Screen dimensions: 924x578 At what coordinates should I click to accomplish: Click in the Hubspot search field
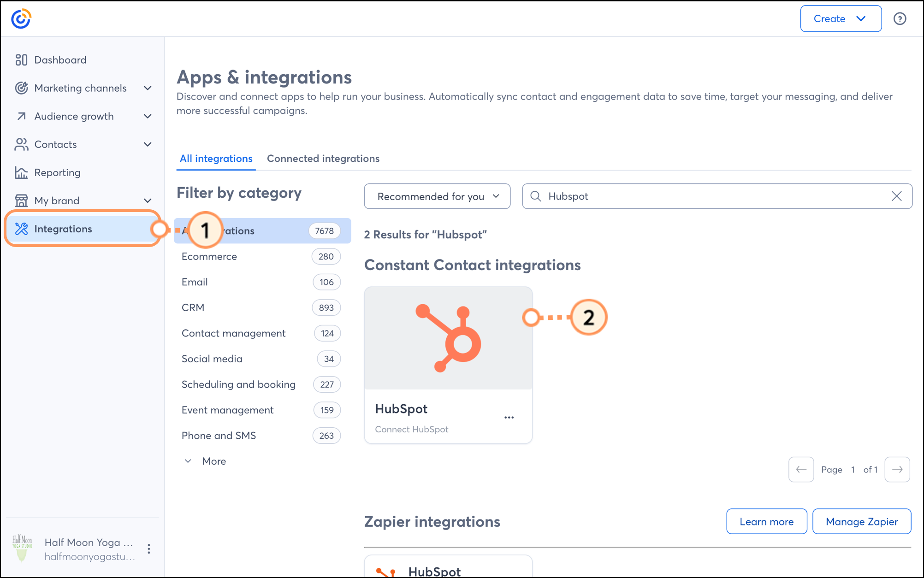click(717, 196)
